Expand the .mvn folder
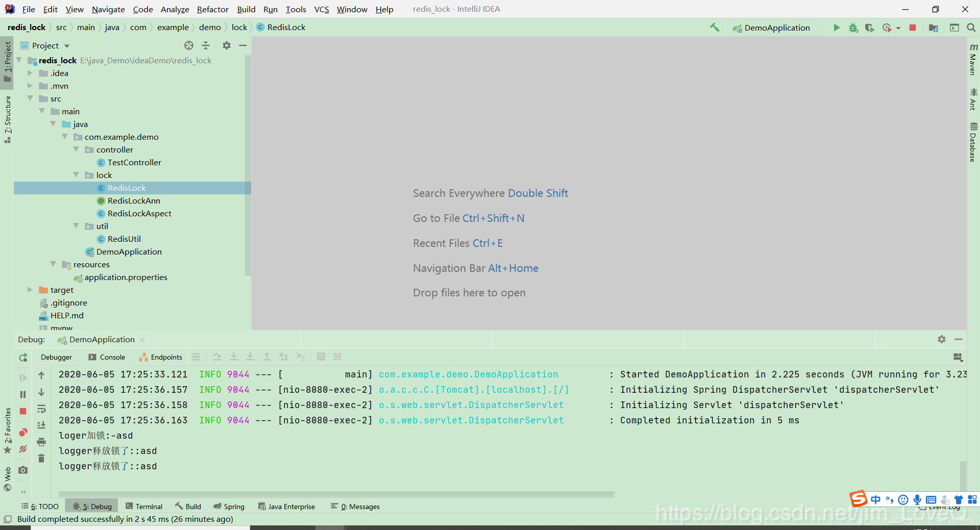 [x=30, y=86]
